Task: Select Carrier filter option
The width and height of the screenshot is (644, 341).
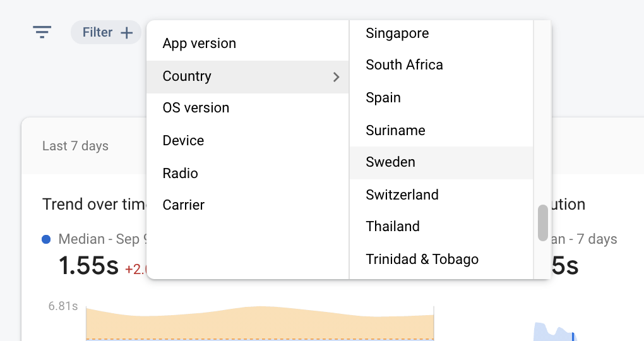Action: pos(247,205)
